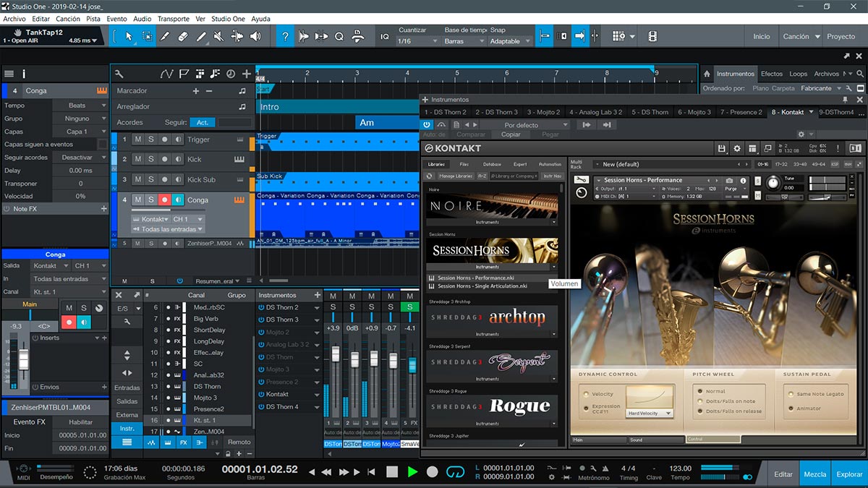
Task: Open the Cuantizar 1/16 dropdown
Action: pyautogui.click(x=418, y=41)
